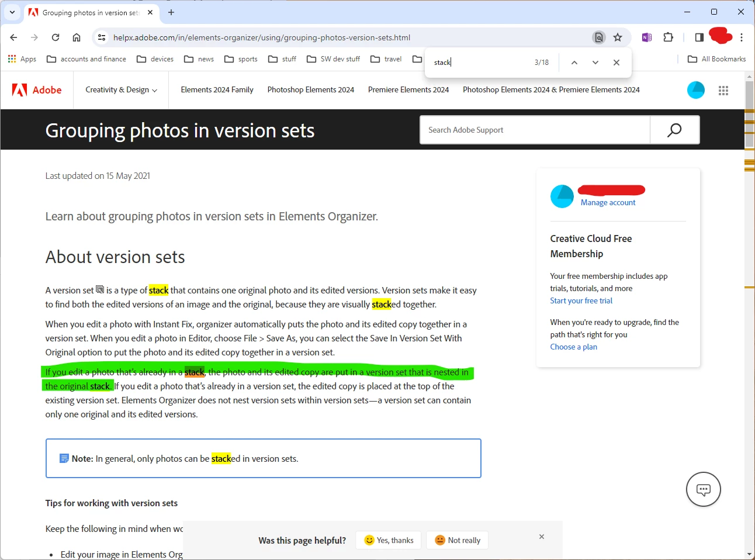Click the Start your free trial link
Viewport: 755px width, 560px height.
coord(581,301)
